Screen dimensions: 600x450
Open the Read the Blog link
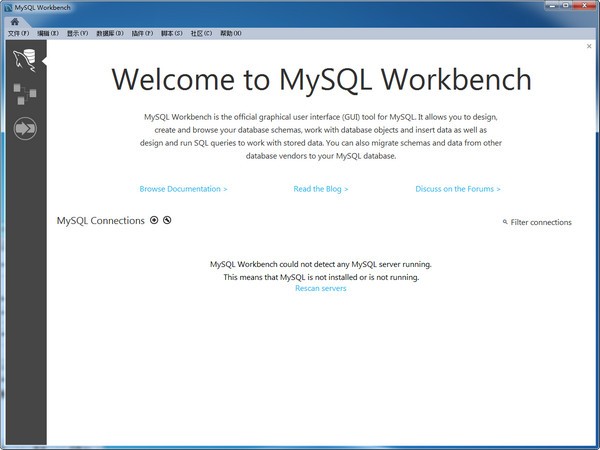click(x=321, y=189)
